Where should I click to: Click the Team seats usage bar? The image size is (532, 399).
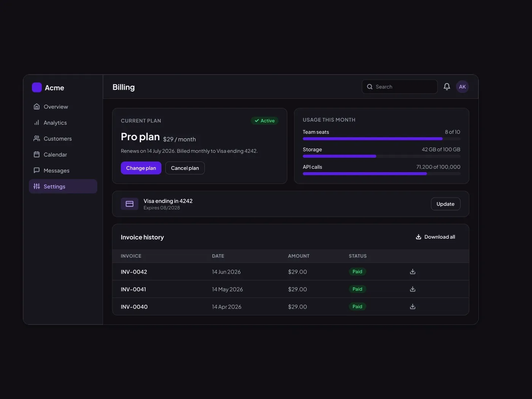coord(382,139)
